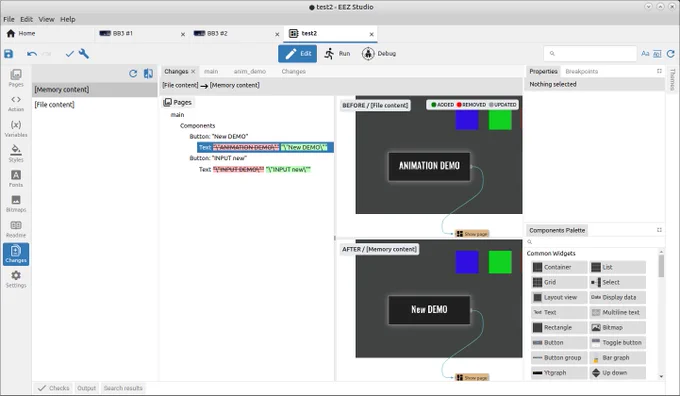Pick the Select widget from palette
680x396 pixels.
coord(618,282)
